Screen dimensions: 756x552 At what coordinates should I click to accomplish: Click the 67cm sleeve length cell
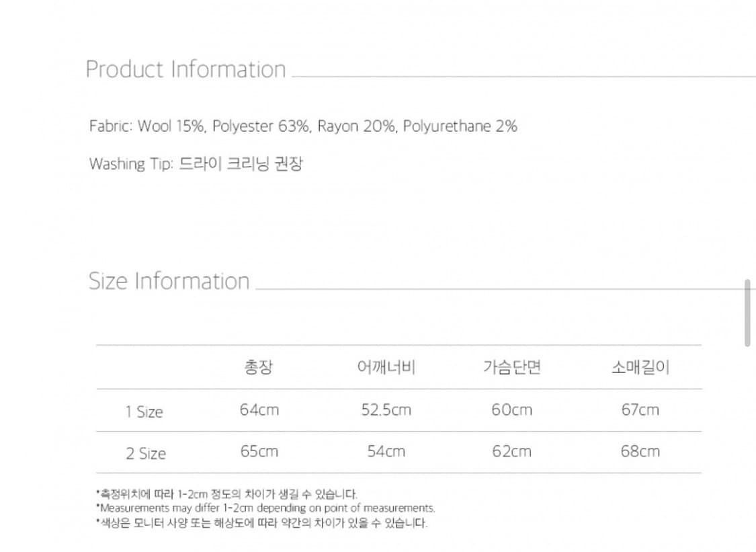point(640,410)
